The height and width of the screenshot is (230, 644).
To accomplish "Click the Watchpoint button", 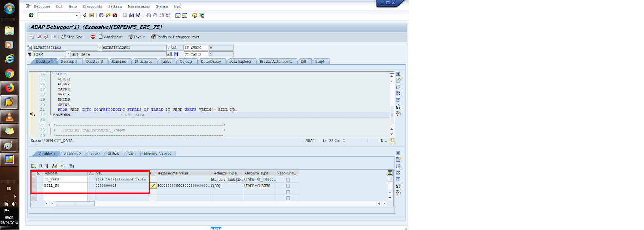I will (111, 37).
